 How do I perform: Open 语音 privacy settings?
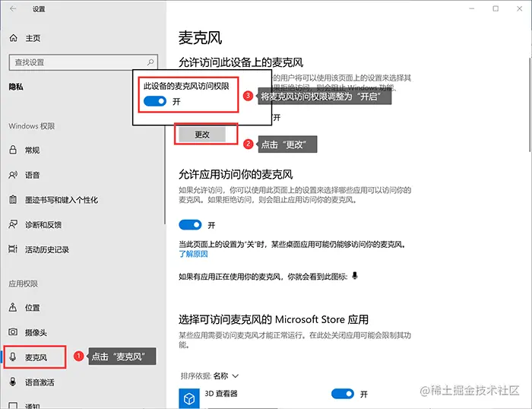click(32, 175)
